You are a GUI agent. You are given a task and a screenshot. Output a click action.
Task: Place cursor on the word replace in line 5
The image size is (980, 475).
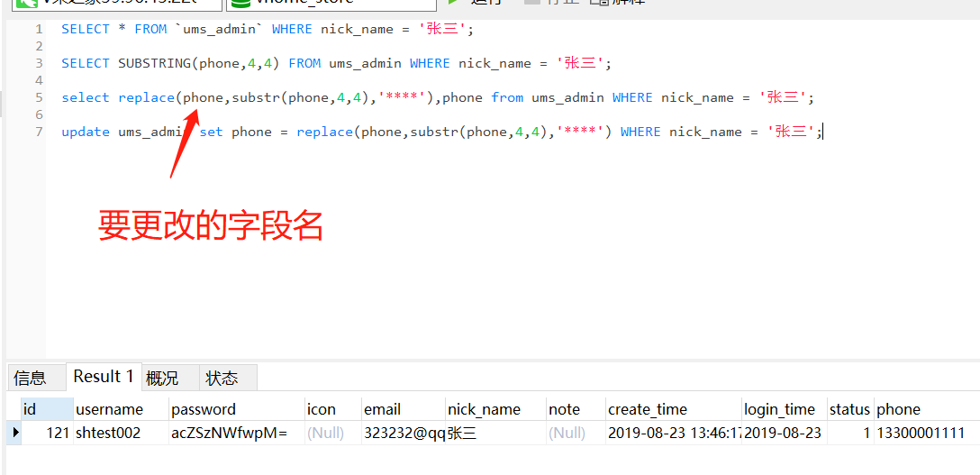point(146,97)
